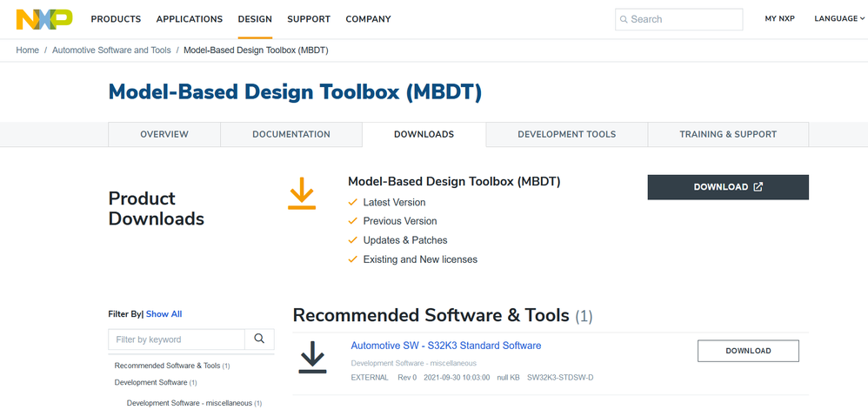Open the Support menu
Viewport: 868px width, 410px height.
[x=309, y=19]
